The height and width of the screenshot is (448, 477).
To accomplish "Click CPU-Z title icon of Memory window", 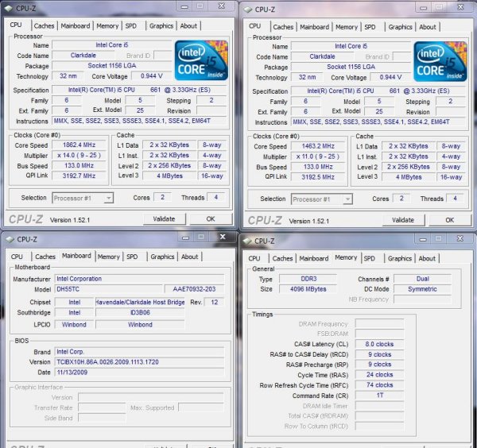I will pos(247,241).
